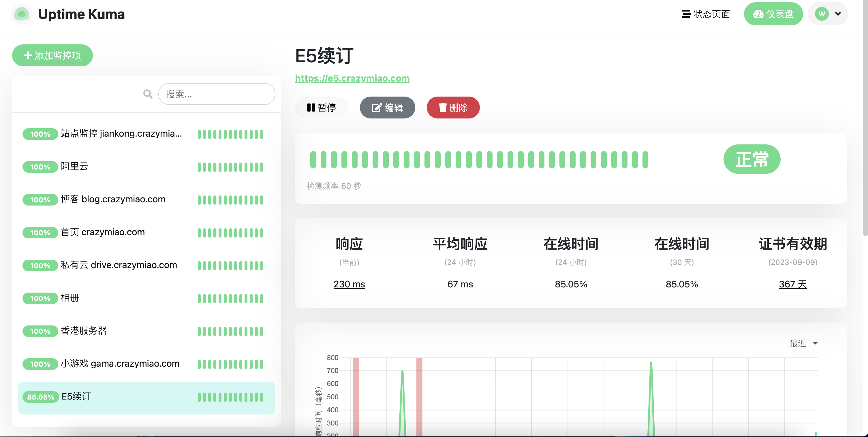Select the 小游戏 gama.crazymiao.com monitor
Screen dimensions: 868x437
[146, 364]
